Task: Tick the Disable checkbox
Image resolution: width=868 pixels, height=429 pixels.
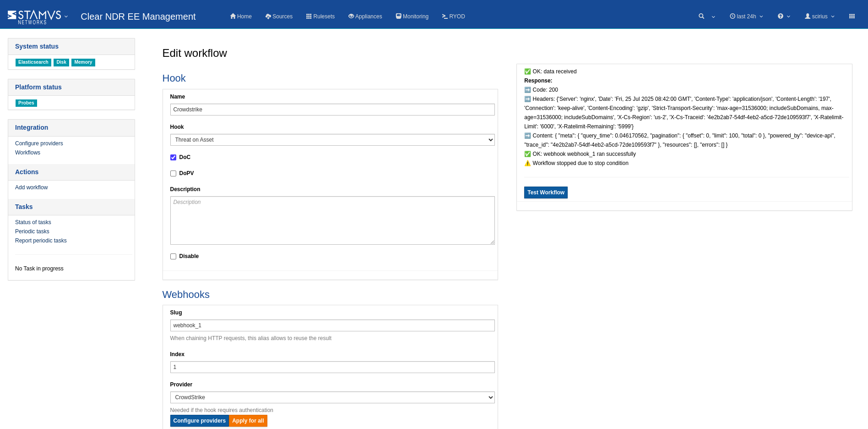Action: point(174,257)
